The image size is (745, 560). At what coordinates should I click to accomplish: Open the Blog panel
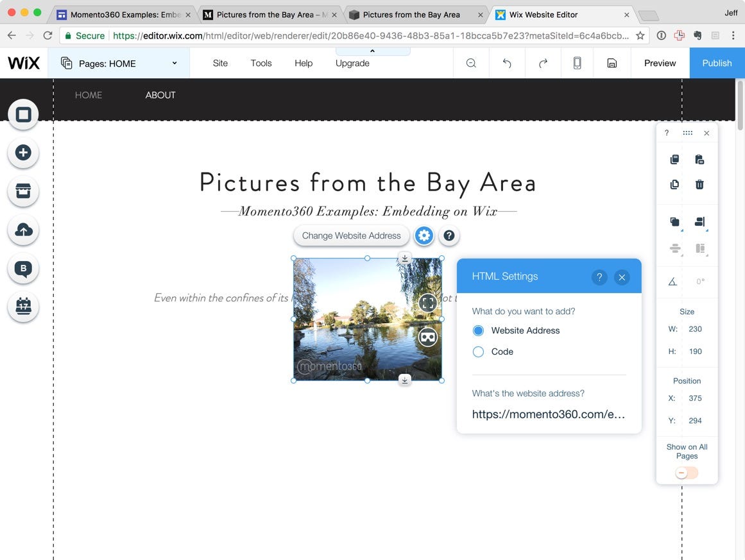pos(23,268)
